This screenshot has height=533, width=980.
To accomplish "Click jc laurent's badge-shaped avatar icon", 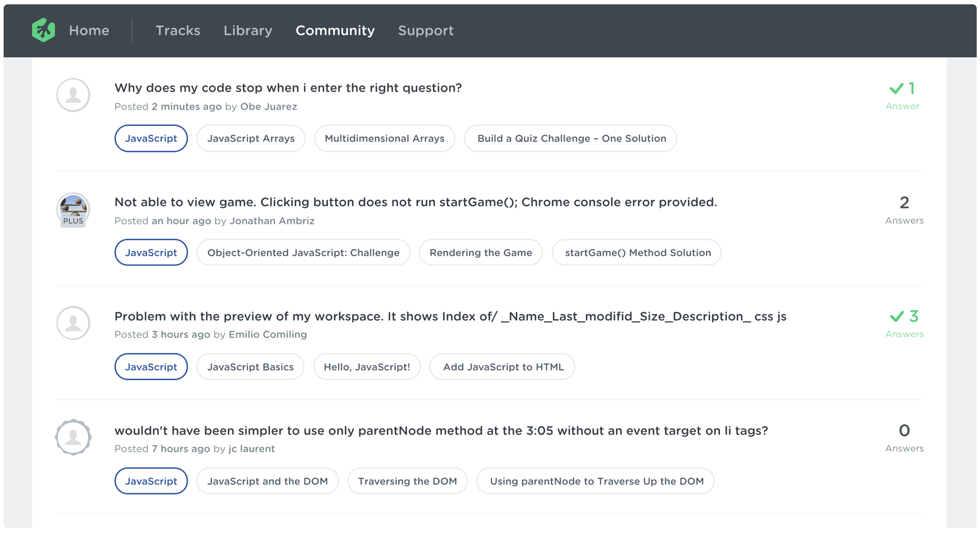I will pos(73,437).
